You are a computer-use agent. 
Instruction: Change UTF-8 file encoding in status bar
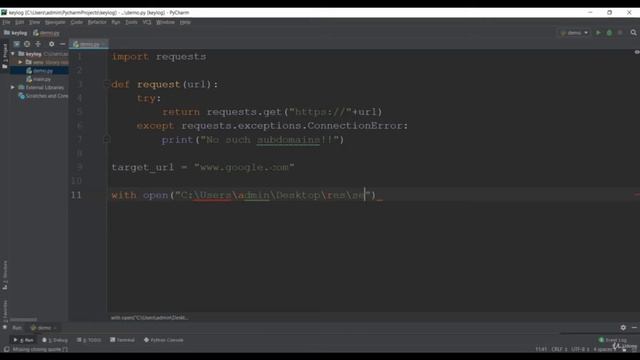pos(580,349)
